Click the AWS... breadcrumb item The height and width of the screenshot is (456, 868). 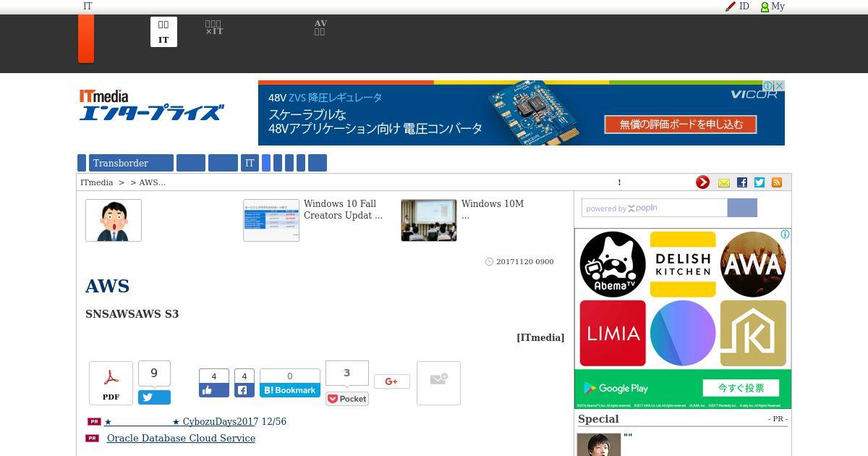click(x=152, y=182)
